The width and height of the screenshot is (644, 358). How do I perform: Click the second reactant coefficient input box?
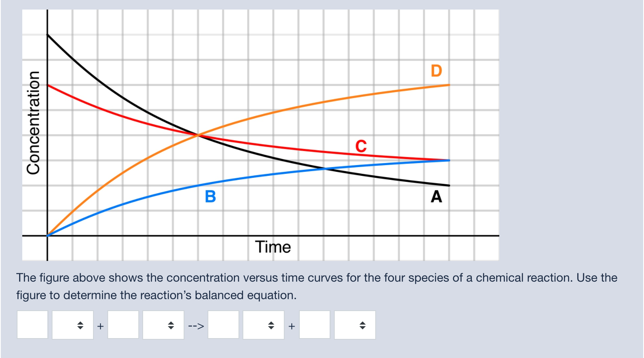(124, 325)
